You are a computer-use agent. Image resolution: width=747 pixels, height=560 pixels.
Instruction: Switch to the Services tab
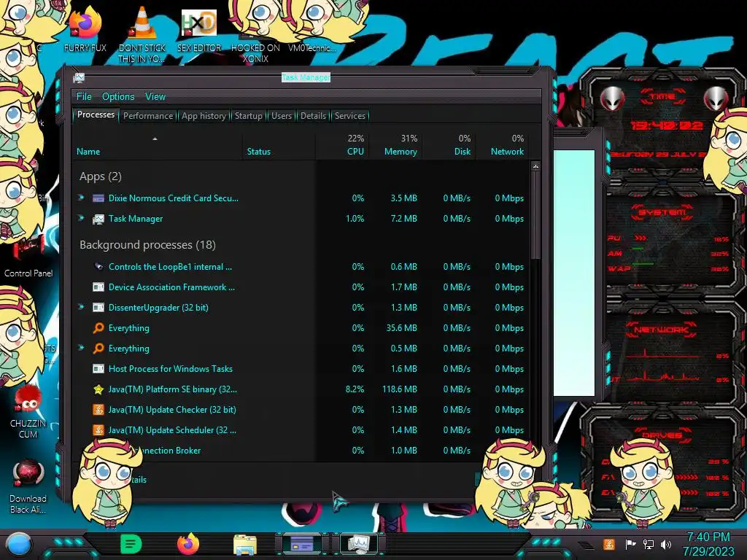click(350, 116)
